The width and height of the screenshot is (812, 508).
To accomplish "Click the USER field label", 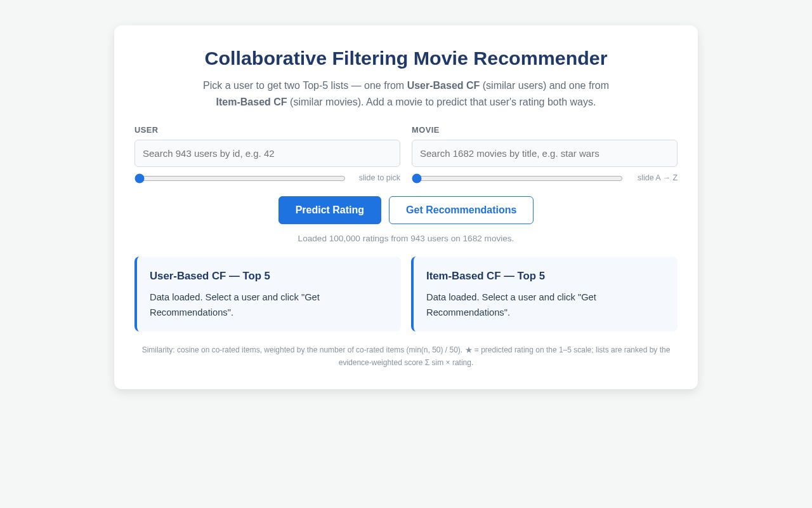I will [147, 130].
